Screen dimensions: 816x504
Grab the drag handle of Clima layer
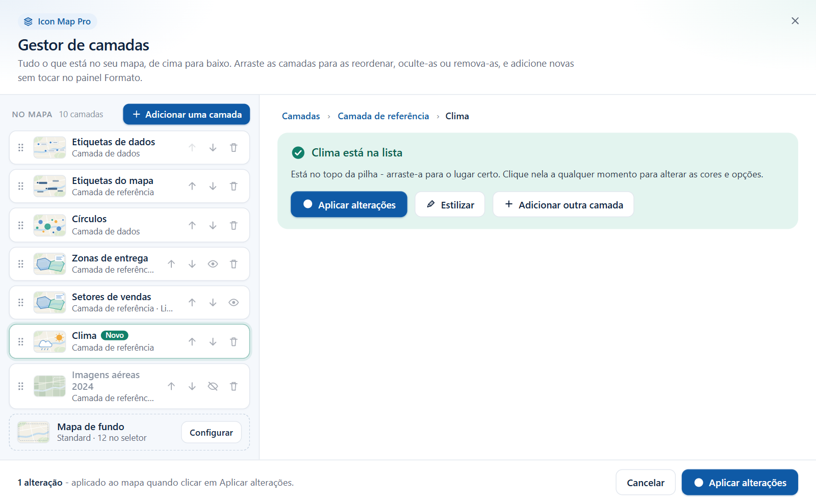[x=21, y=342]
